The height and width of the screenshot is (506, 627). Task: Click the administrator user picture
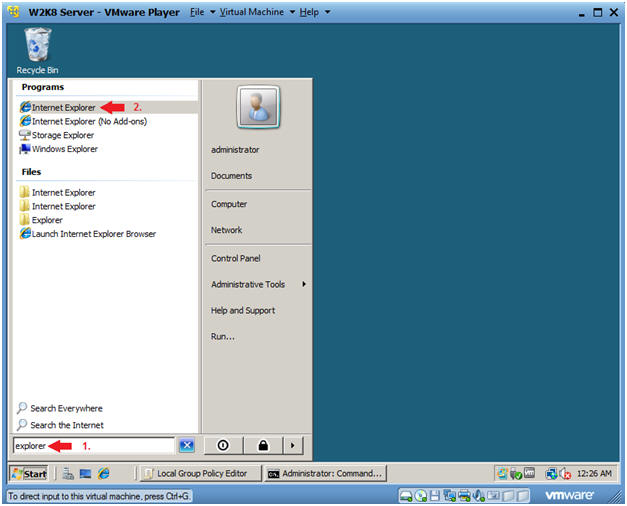point(258,107)
